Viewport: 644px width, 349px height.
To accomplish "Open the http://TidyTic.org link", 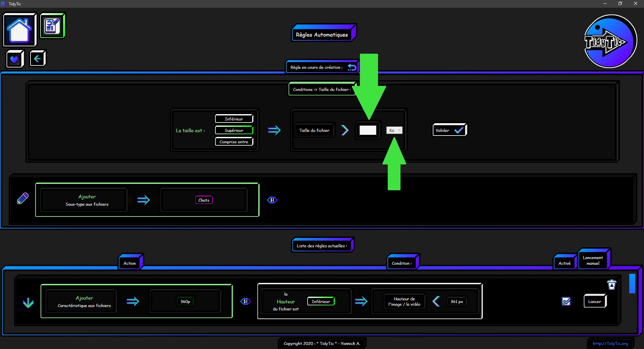I will pyautogui.click(x=610, y=343).
